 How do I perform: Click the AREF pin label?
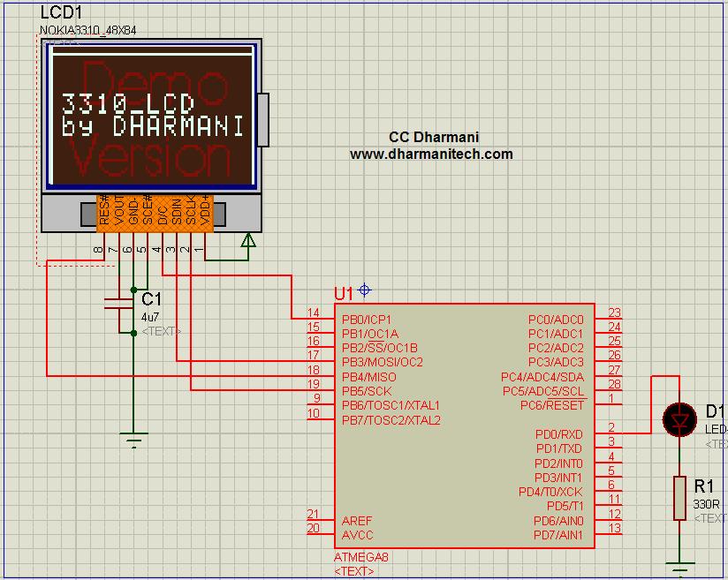(x=357, y=521)
